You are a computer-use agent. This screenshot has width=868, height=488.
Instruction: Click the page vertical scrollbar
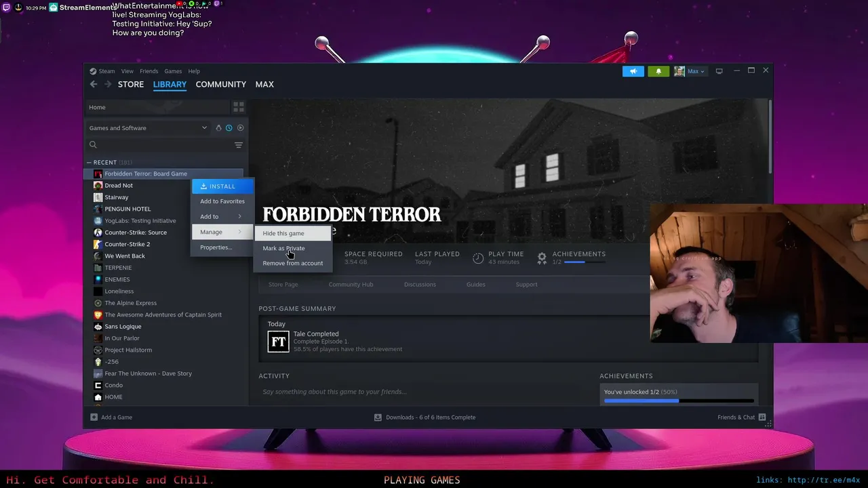770,136
